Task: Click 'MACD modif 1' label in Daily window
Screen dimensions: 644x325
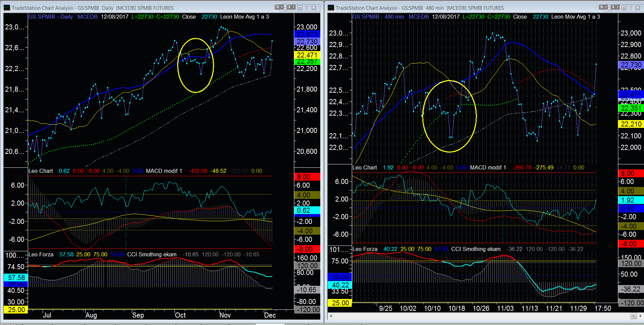Action: pos(164,171)
